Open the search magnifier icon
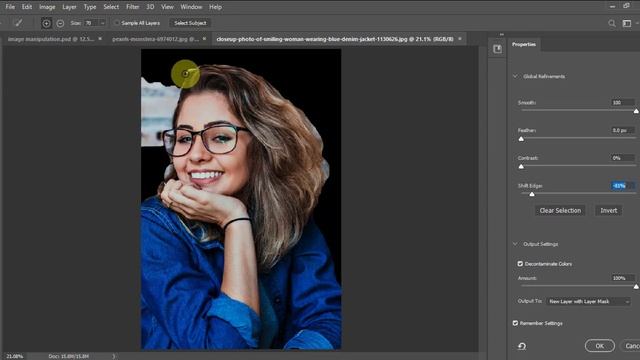This screenshot has width=640, height=360. [x=612, y=23]
